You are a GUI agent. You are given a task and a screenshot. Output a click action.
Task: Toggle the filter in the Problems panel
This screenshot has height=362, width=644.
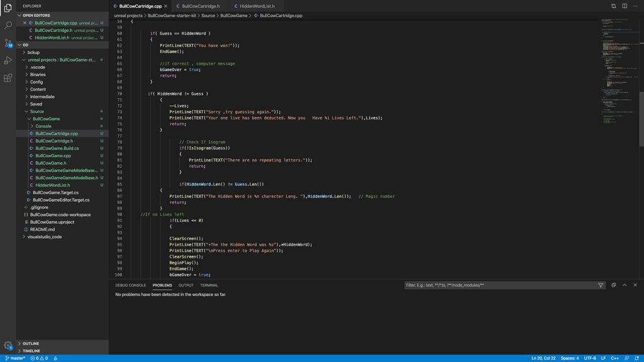601,285
